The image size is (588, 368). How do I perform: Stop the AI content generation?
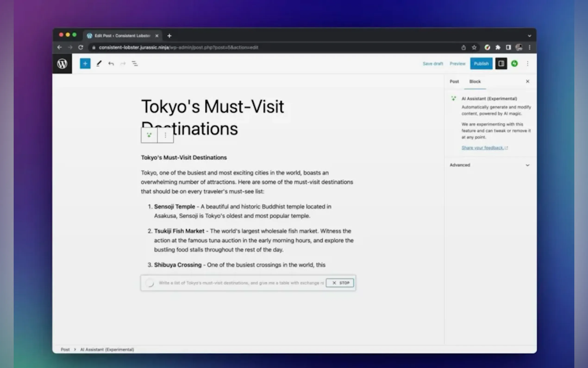point(340,283)
